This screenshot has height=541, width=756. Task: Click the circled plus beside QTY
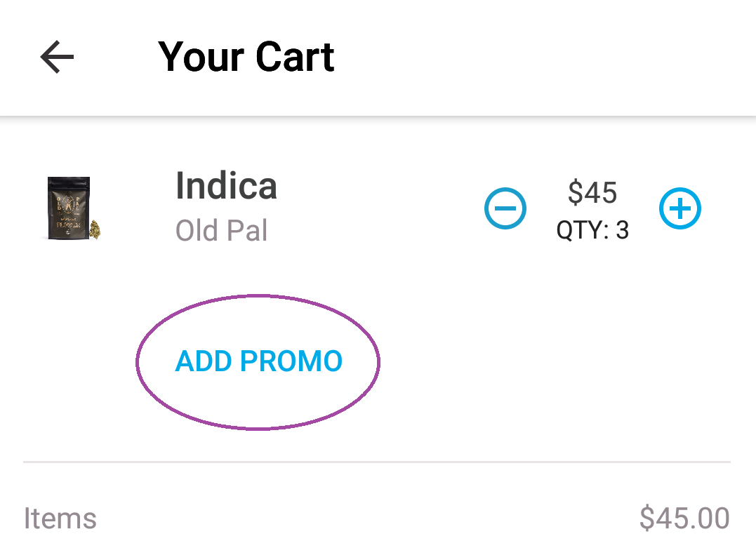click(679, 208)
